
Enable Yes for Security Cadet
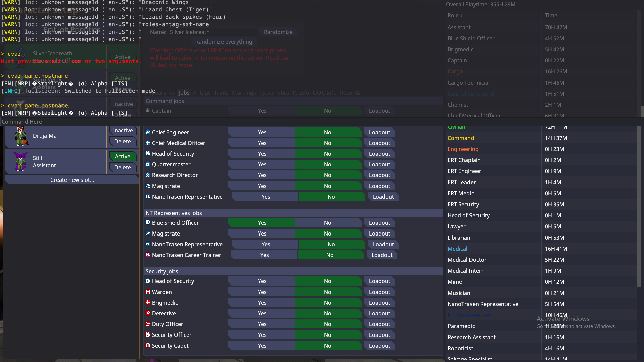click(262, 346)
